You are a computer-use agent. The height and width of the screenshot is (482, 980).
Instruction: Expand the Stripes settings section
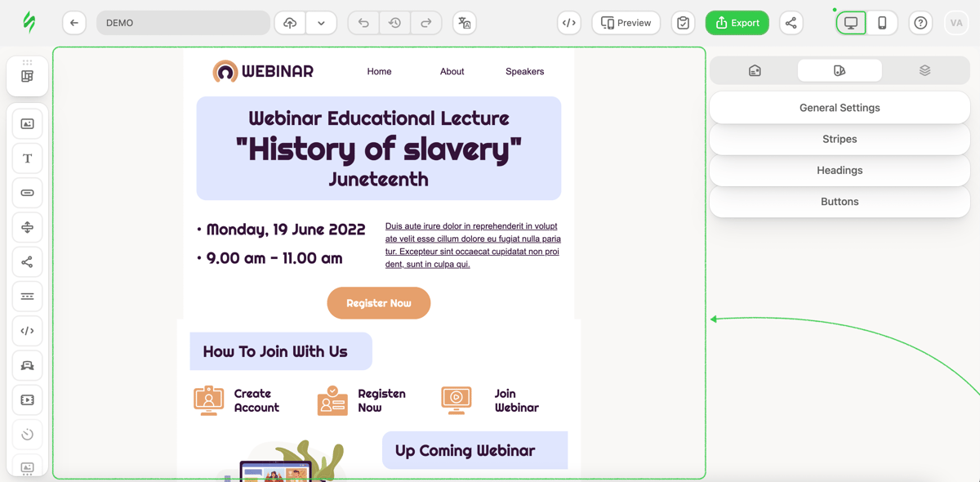[840, 139]
